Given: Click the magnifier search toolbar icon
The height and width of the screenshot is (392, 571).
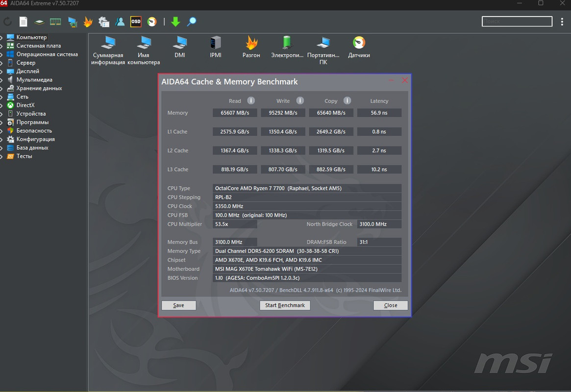Looking at the screenshot, I should (x=192, y=22).
